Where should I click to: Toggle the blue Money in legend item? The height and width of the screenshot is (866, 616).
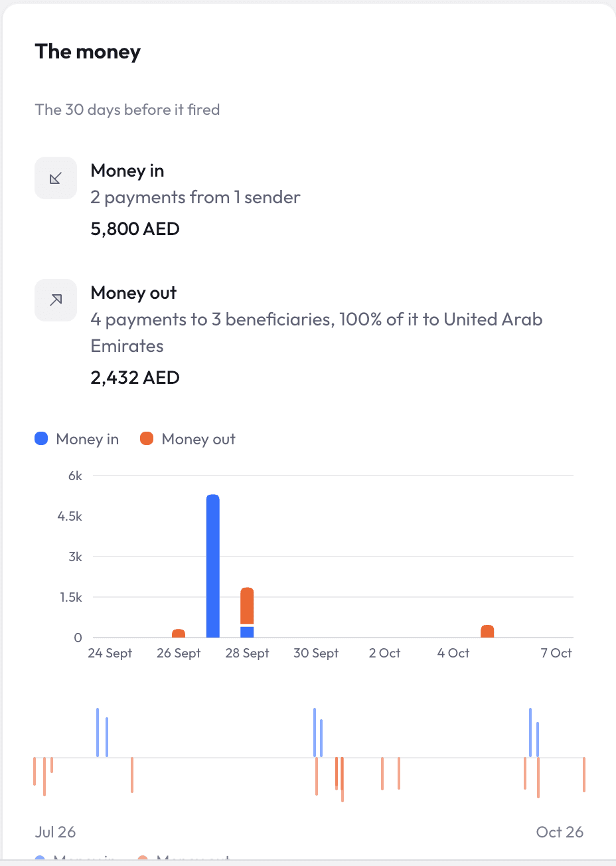click(x=77, y=439)
